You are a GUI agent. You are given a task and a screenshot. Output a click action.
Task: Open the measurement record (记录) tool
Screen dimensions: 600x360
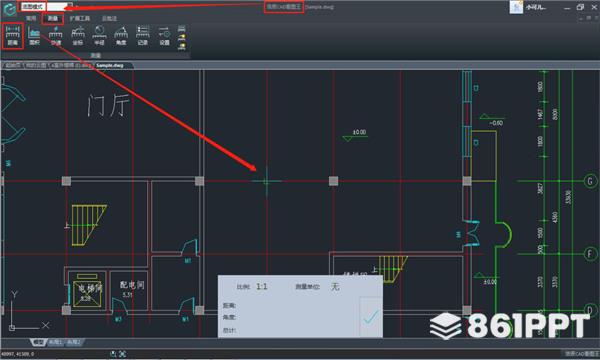pyautogui.click(x=143, y=36)
